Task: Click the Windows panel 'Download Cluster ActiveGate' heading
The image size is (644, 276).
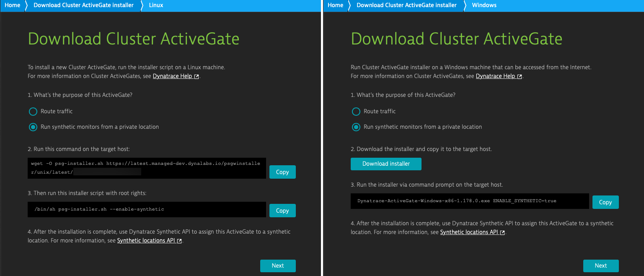Action: tap(457, 39)
